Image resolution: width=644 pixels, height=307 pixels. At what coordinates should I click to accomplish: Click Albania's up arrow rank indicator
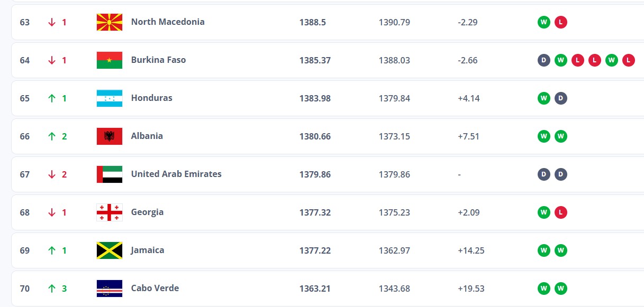pyautogui.click(x=52, y=136)
